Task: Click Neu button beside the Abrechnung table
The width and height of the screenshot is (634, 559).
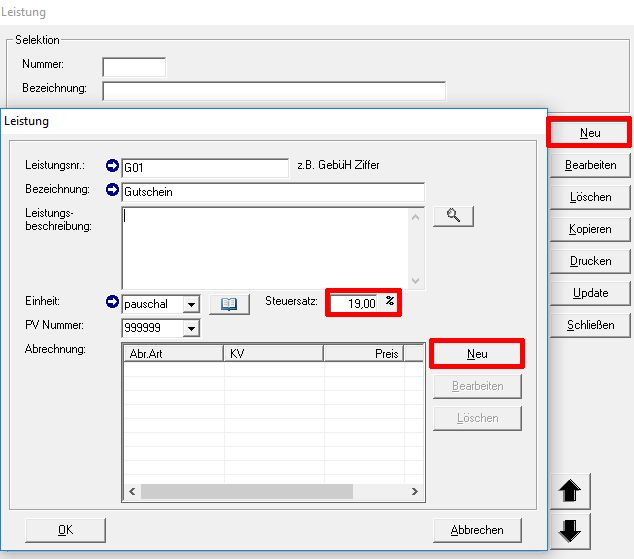Action: coord(477,354)
